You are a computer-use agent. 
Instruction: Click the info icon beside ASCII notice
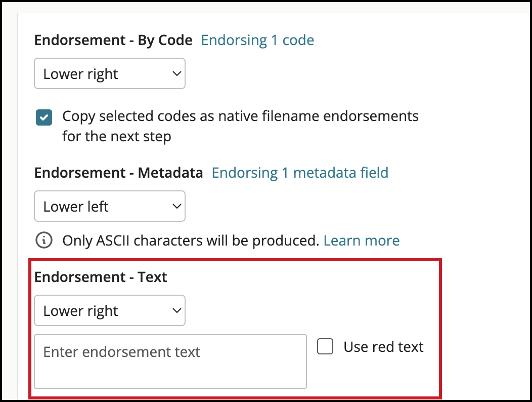(44, 240)
